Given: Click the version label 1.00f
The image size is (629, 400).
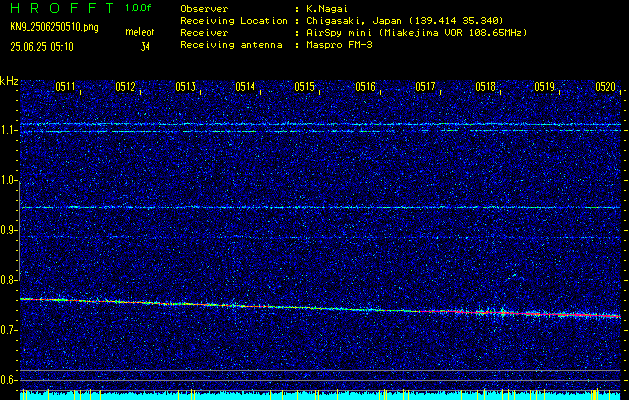Looking at the screenshot, I should (138, 8).
